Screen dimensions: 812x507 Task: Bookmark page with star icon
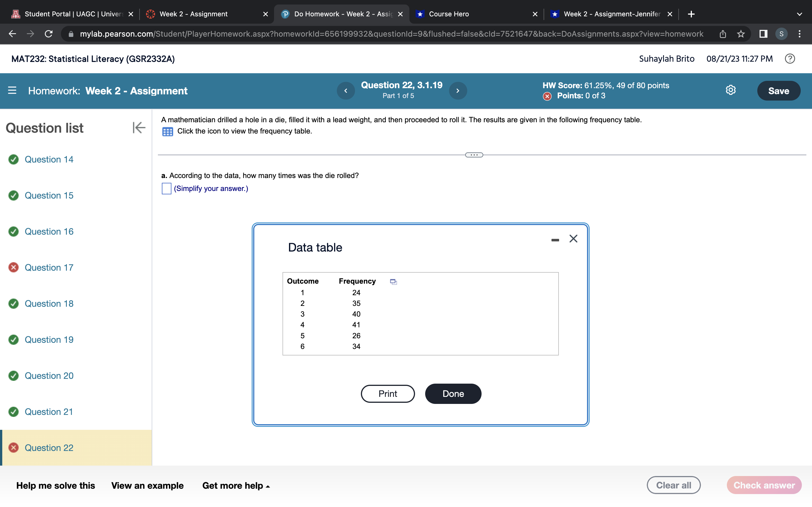(741, 34)
